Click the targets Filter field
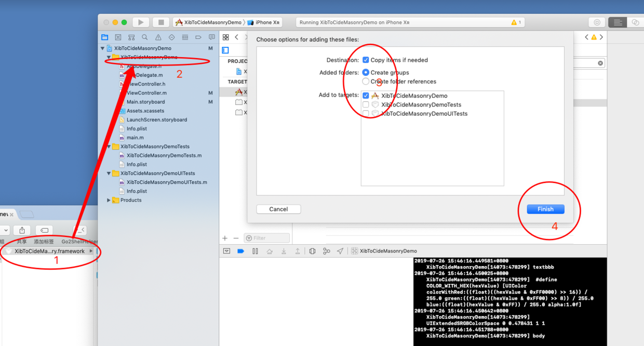The image size is (644, 346). click(x=267, y=238)
